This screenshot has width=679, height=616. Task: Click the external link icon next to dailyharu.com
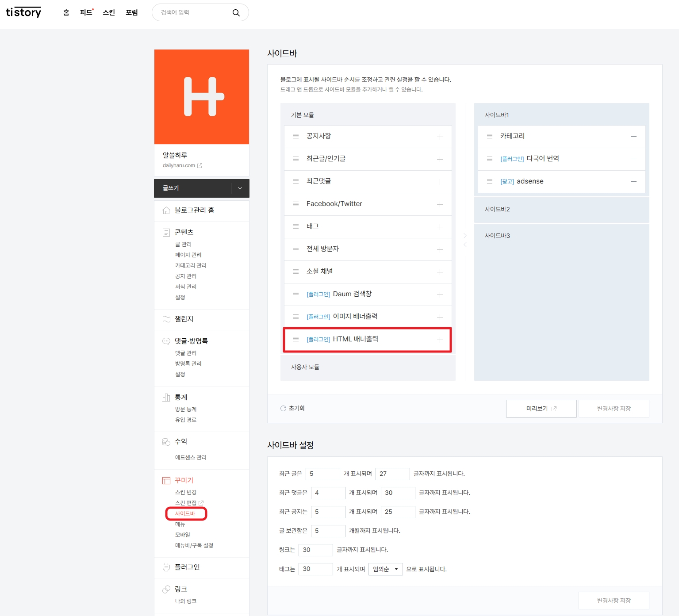point(200,166)
